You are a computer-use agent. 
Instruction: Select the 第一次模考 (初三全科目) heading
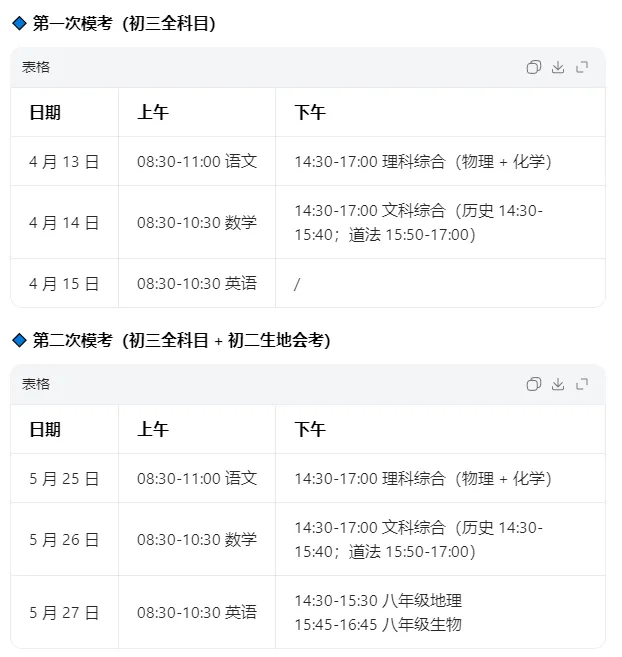coord(124,23)
